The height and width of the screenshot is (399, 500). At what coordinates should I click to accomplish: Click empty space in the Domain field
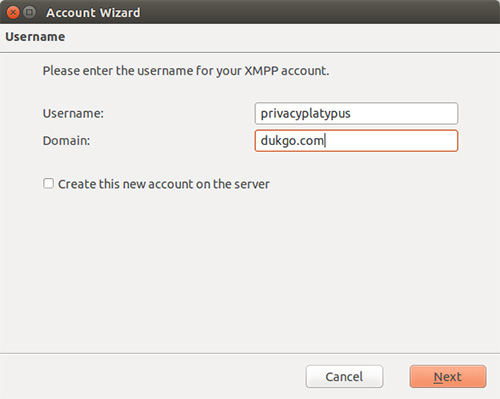click(390, 141)
